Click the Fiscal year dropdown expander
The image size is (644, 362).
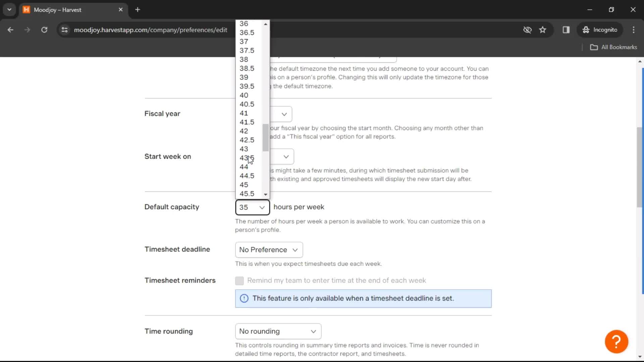(x=283, y=114)
